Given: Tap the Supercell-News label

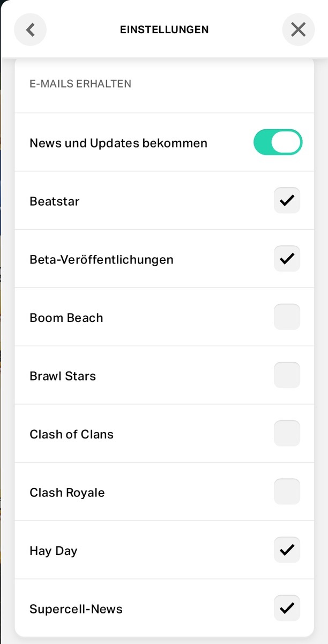Looking at the screenshot, I should coord(76,609).
